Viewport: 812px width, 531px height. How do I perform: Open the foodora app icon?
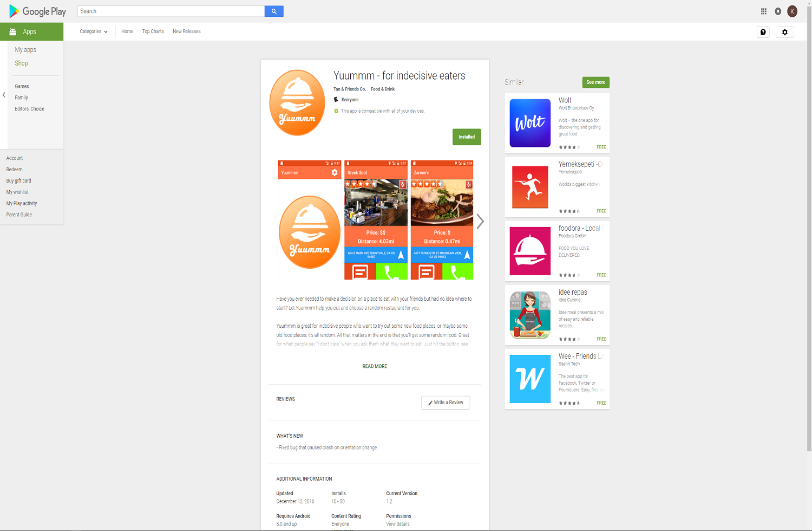click(530, 251)
